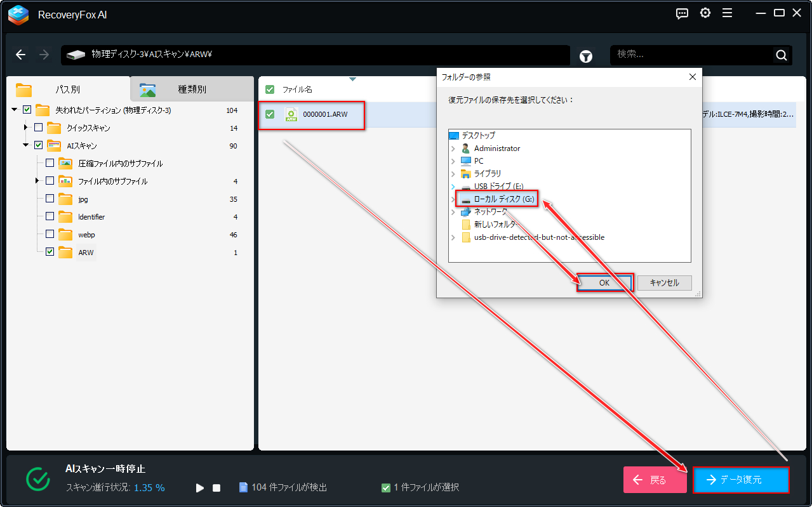Switch to the パス別 tab

click(68, 89)
